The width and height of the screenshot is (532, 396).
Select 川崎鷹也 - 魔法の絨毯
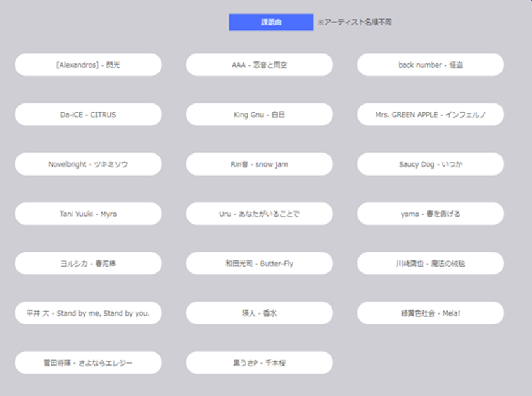point(430,264)
